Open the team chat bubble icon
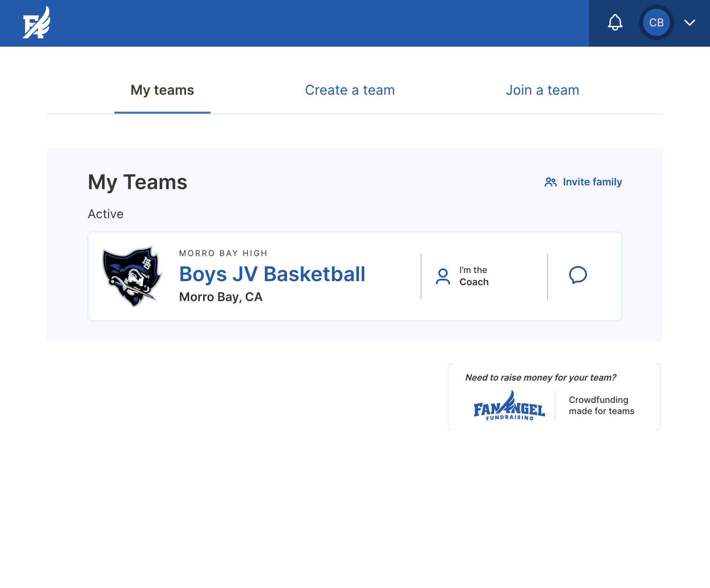 pos(578,275)
